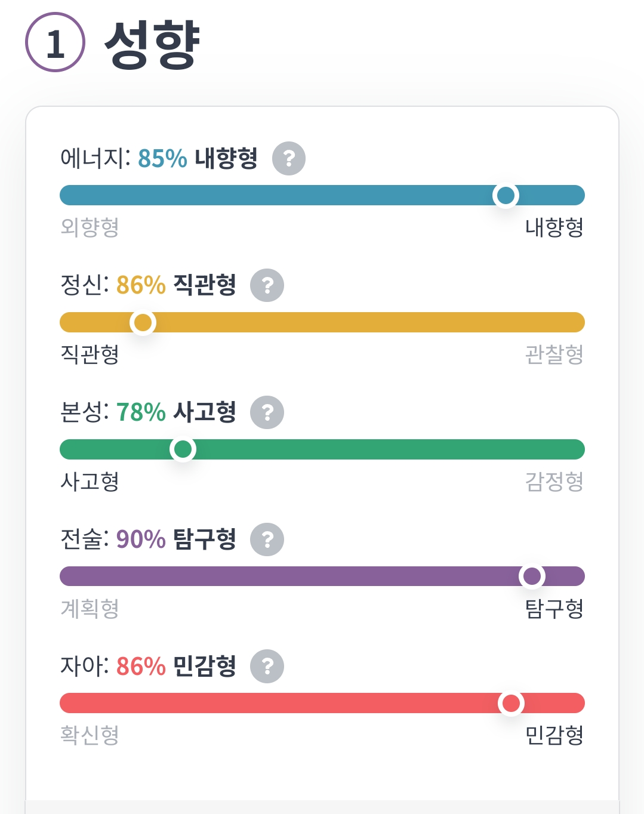Click the yellow 정신 slider handle
The image size is (644, 814).
click(143, 322)
